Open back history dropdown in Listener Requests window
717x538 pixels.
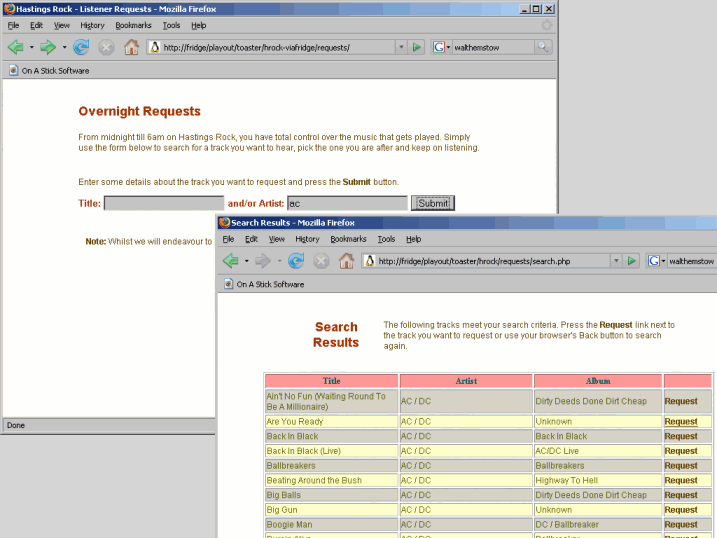click(x=32, y=47)
